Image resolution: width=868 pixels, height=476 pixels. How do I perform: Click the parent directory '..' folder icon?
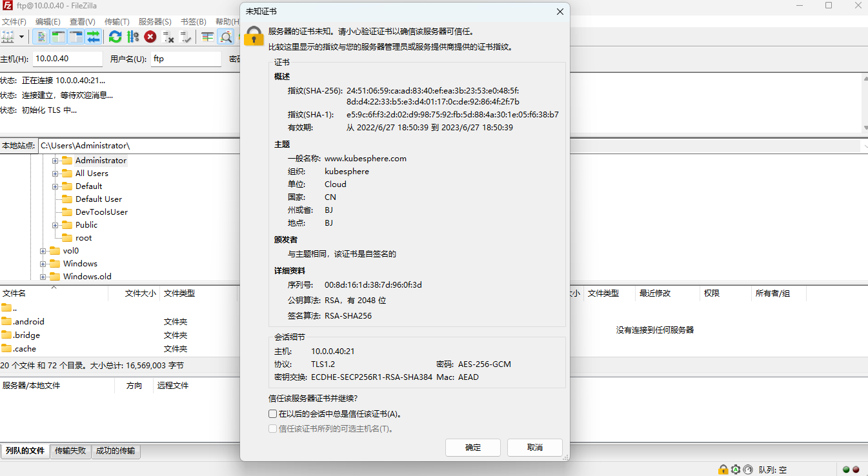(x=6, y=308)
